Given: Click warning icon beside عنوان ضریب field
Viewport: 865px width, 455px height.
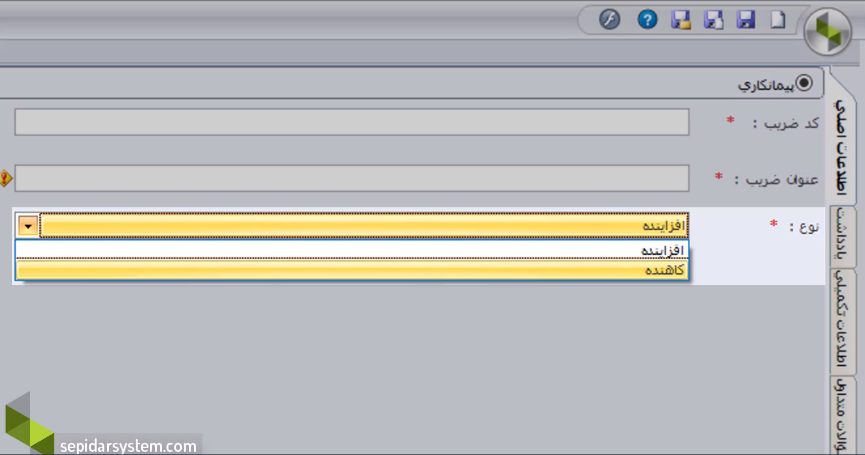Looking at the screenshot, I should pos(5,179).
